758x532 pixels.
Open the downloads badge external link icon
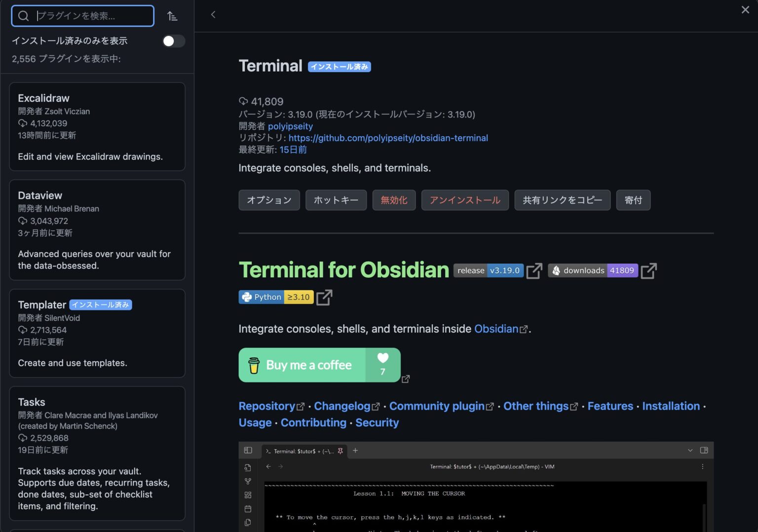[648, 270]
